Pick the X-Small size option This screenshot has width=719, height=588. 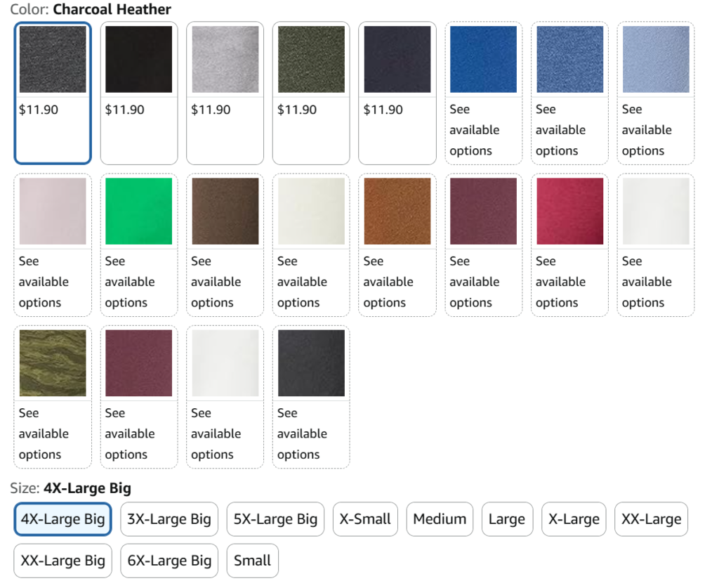pyautogui.click(x=365, y=519)
